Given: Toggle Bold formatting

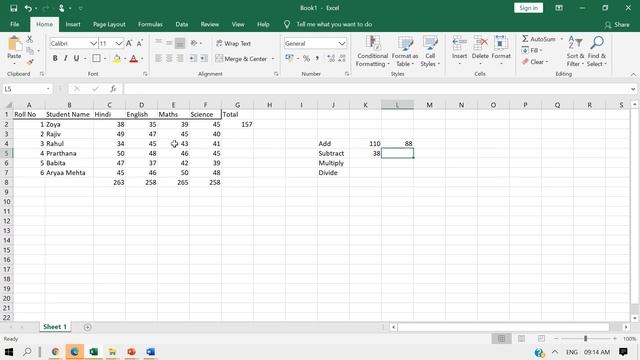Looking at the screenshot, I should point(55,58).
